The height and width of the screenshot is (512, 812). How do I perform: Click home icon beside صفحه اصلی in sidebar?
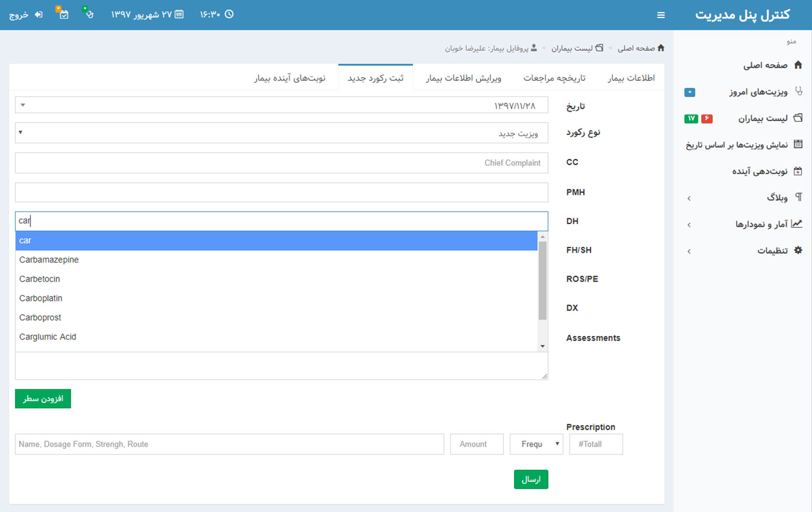[798, 65]
